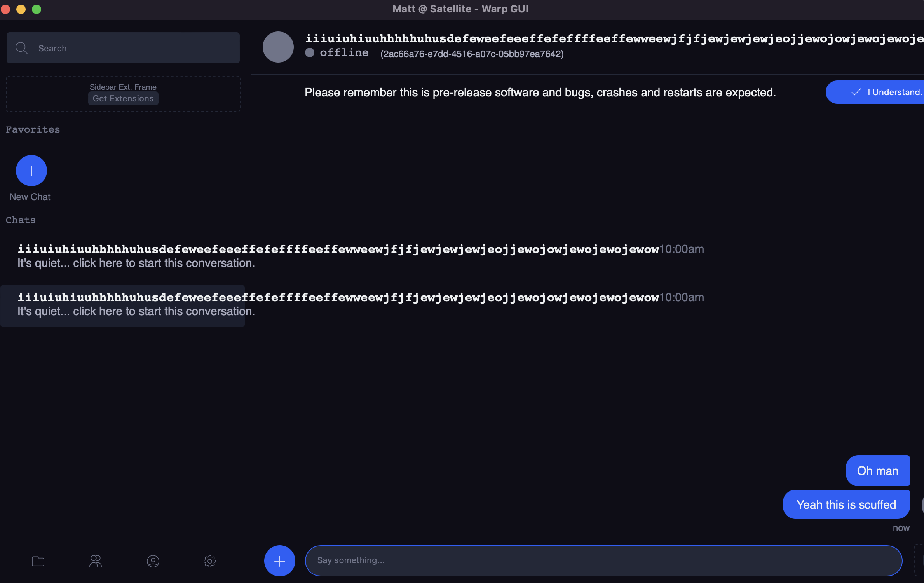The image size is (924, 583).
Task: Click the now timestamp under the last message
Action: 901,527
